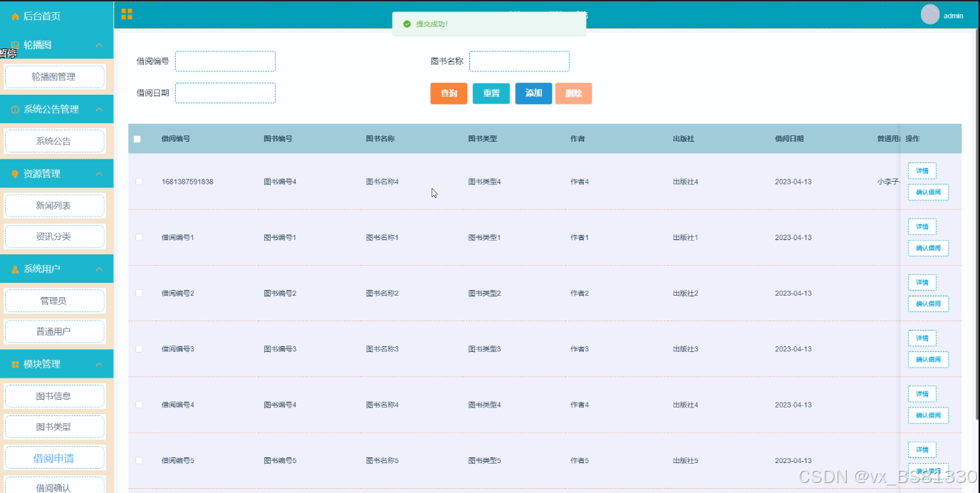
Task: Click the admin username text
Action: [x=954, y=16]
